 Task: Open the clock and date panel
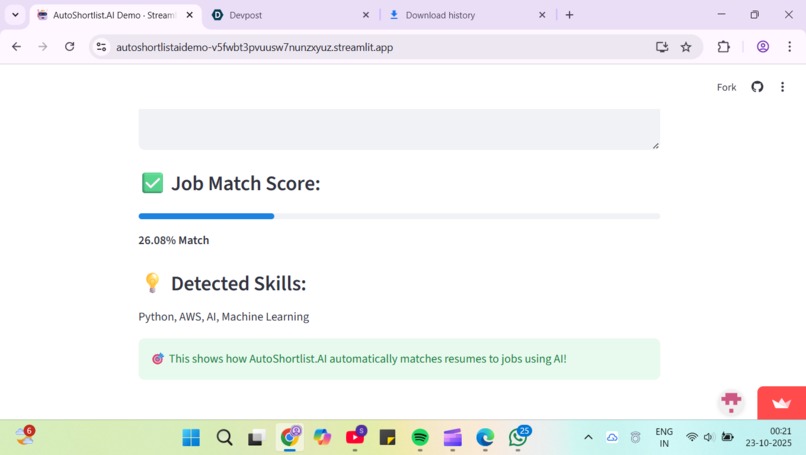pos(769,437)
